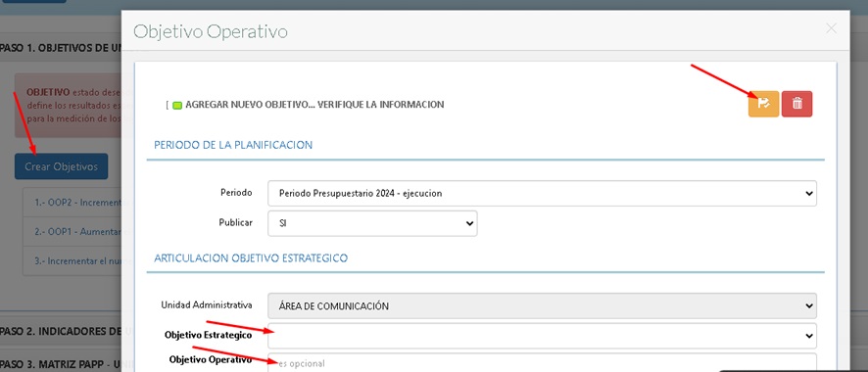Select the '1.- OOP2 - Incrementar' objective row

72,203
